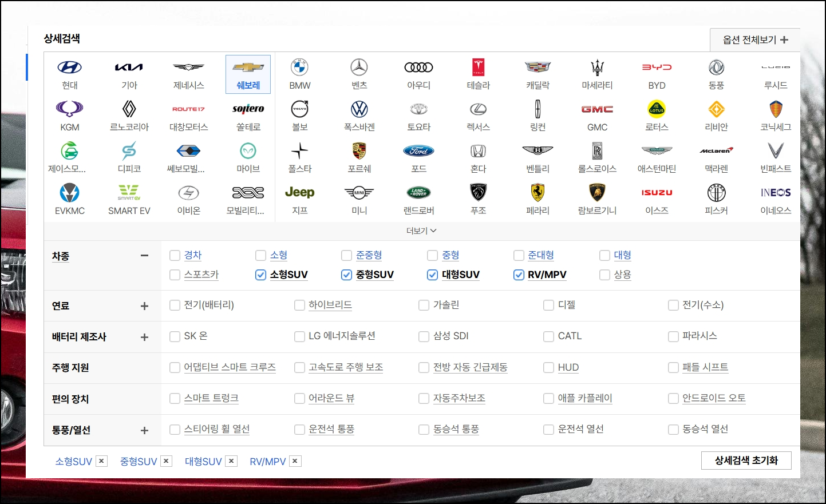Select the Land Rover (랜드로버) logo
Viewport: 826px width, 504px height.
coord(419,193)
